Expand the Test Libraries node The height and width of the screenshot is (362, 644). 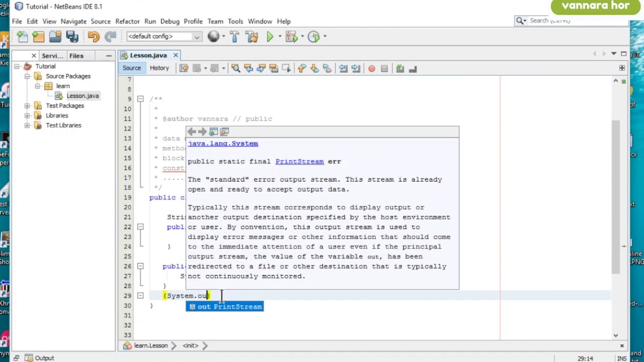click(x=27, y=125)
